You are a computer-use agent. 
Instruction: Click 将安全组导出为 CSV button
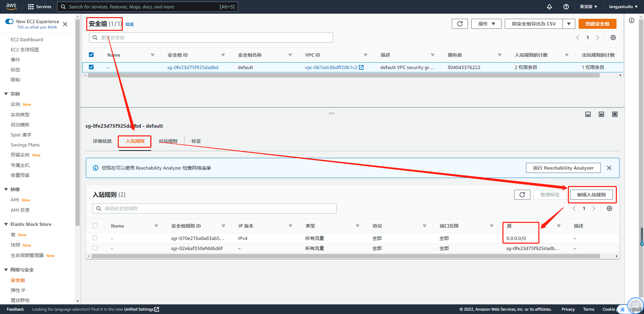[x=534, y=24]
